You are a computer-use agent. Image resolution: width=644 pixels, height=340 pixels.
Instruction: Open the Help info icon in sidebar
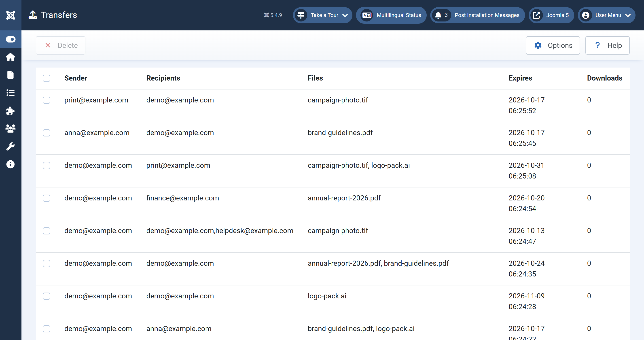coord(11,164)
